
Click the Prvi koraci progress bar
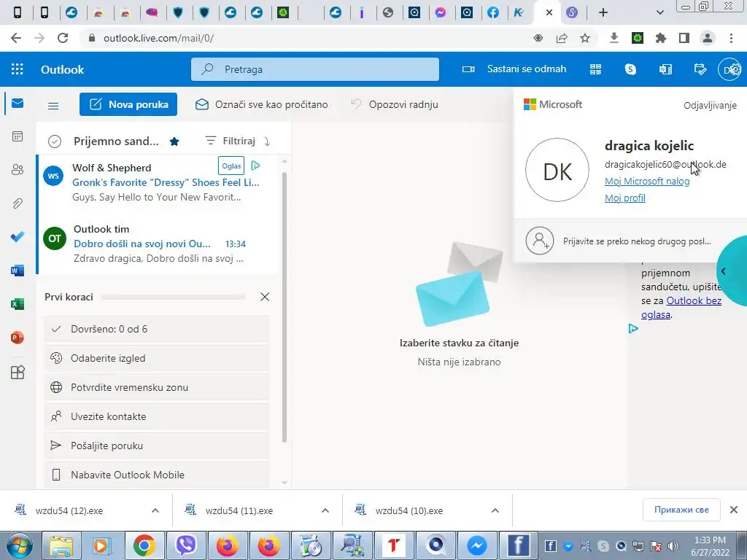(174, 297)
